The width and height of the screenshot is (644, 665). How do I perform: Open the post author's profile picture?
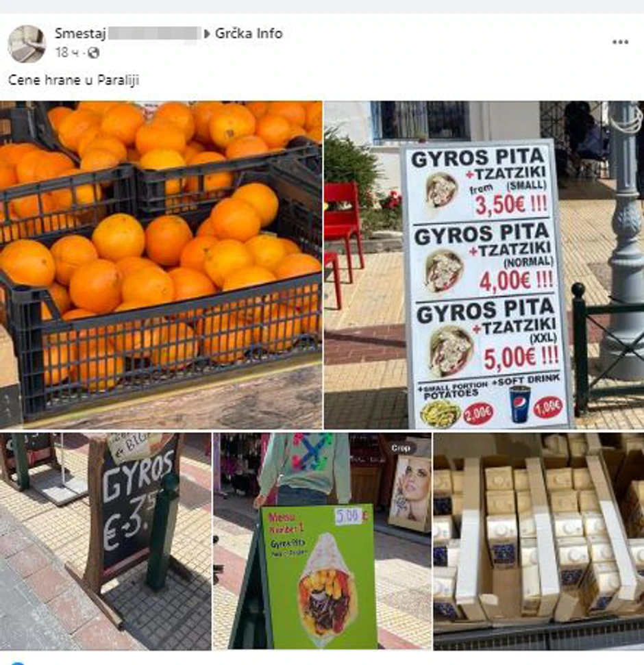click(x=26, y=43)
